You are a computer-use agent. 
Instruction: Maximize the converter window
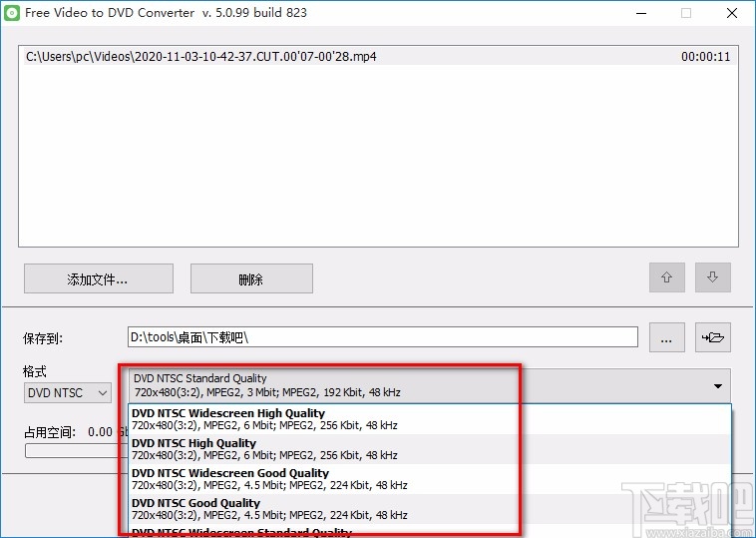(686, 13)
